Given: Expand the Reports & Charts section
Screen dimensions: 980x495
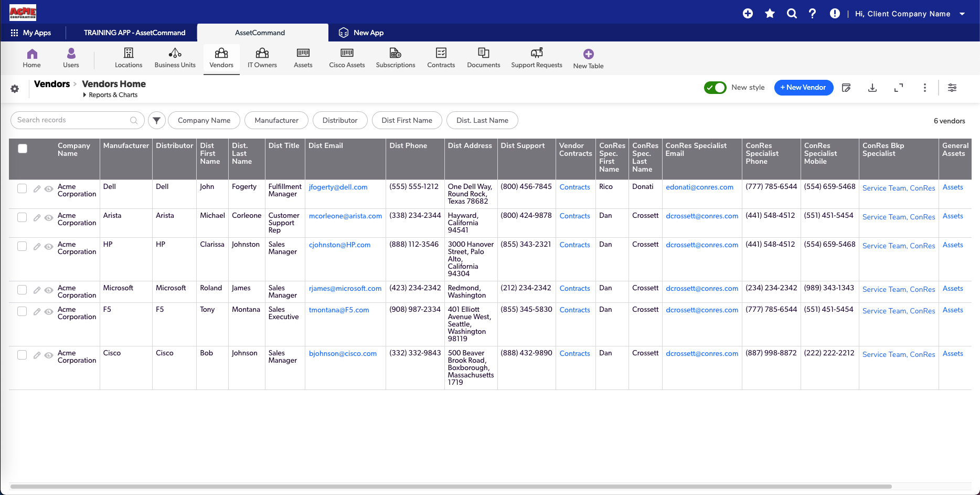Looking at the screenshot, I should [x=110, y=95].
